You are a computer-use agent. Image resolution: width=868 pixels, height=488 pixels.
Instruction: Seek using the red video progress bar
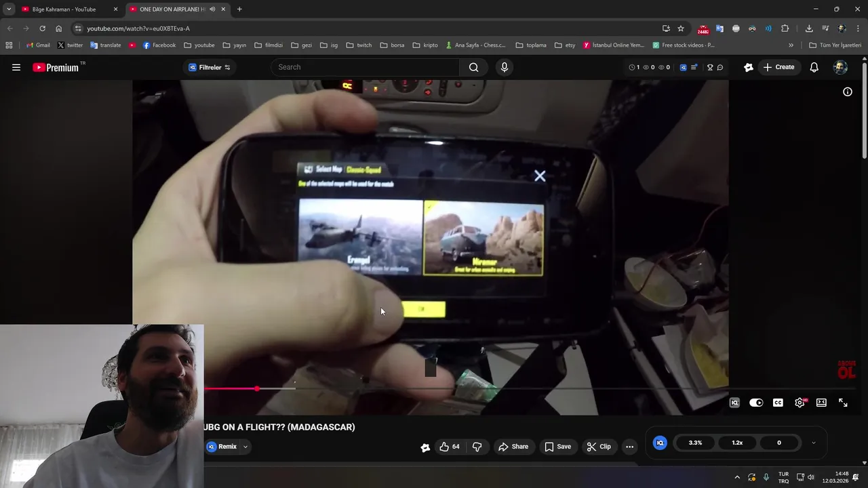[230, 389]
